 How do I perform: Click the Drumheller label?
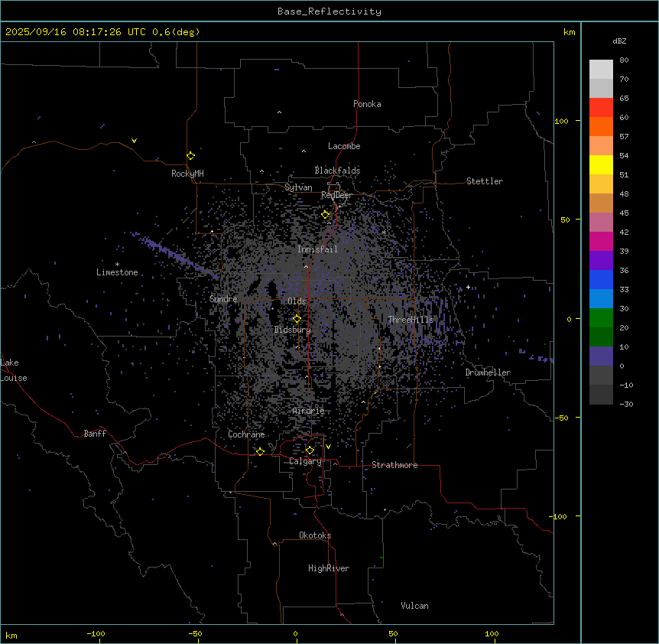[x=488, y=372]
